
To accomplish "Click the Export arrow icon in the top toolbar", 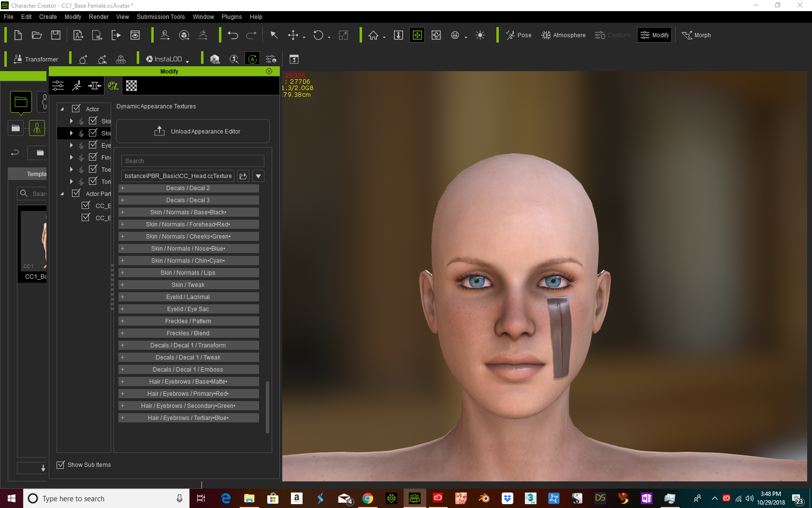I will 116,35.
